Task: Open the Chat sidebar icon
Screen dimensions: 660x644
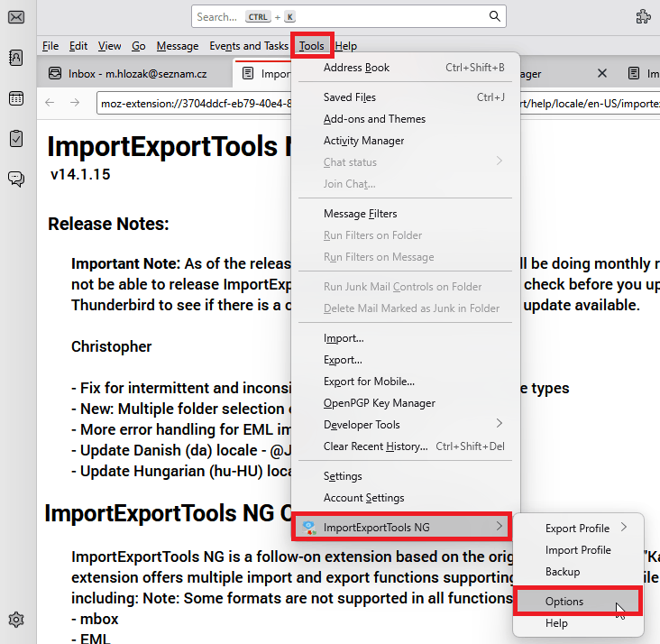Action: [16, 179]
